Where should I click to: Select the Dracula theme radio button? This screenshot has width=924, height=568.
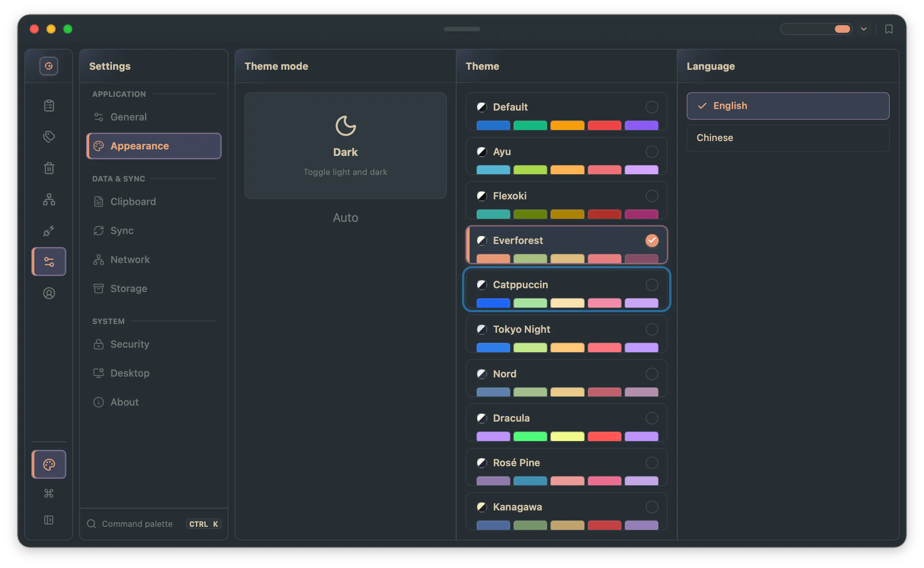tap(652, 418)
